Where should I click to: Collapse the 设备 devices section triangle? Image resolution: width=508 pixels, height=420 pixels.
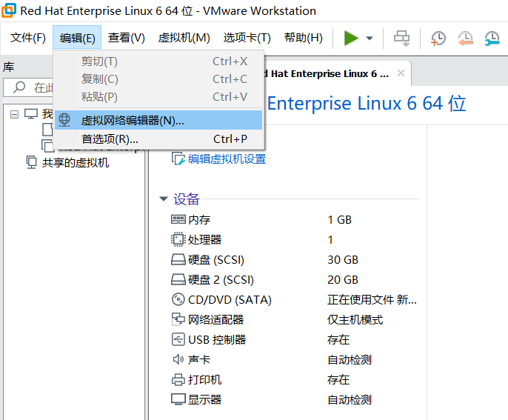coord(164,199)
